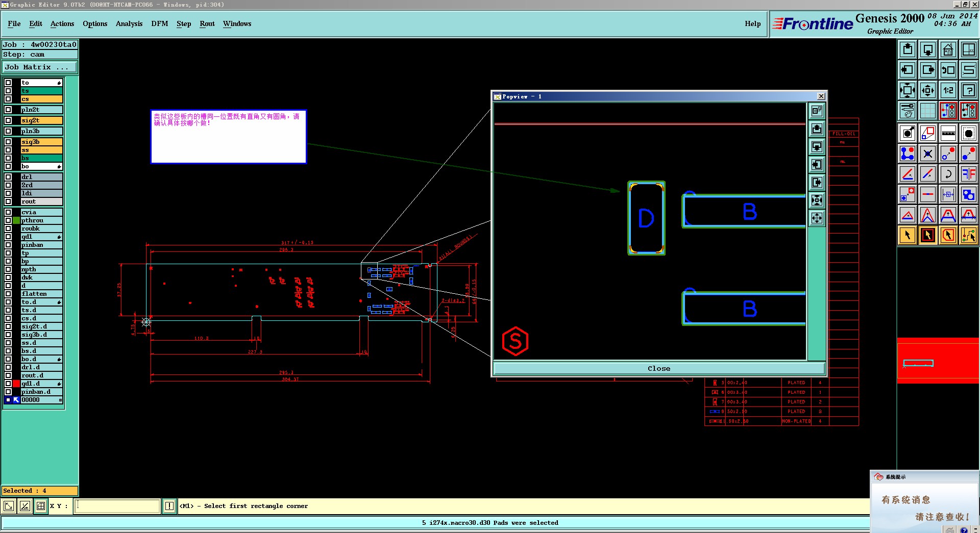The width and height of the screenshot is (980, 533).
Task: Click the delete feature X icon
Action: click(928, 154)
